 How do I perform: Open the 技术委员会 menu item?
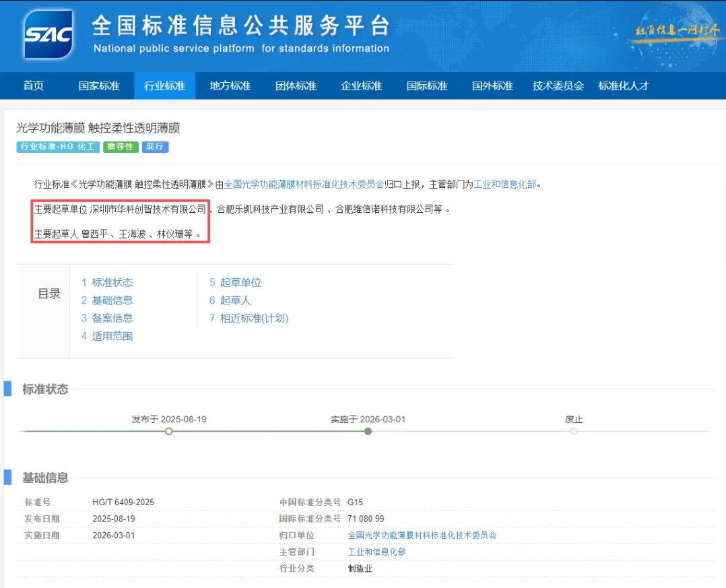click(558, 86)
